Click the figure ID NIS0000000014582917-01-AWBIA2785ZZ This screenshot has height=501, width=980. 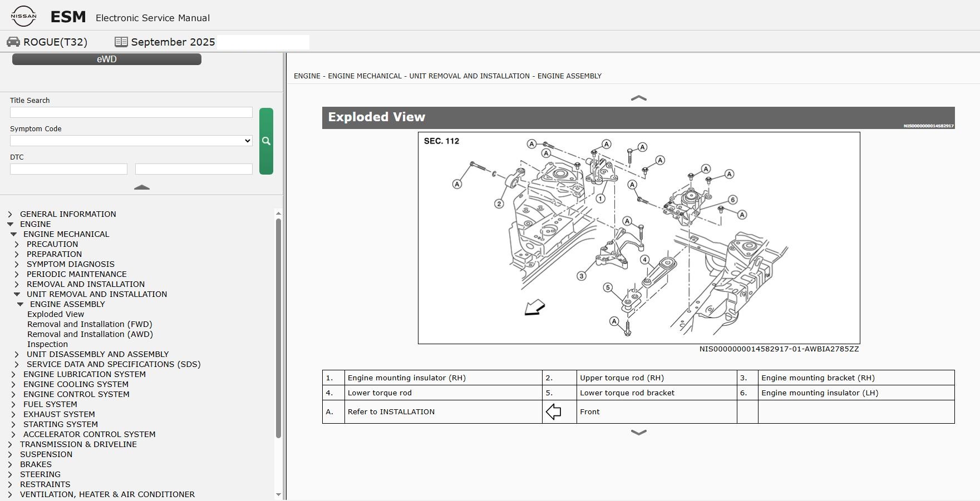coord(779,349)
